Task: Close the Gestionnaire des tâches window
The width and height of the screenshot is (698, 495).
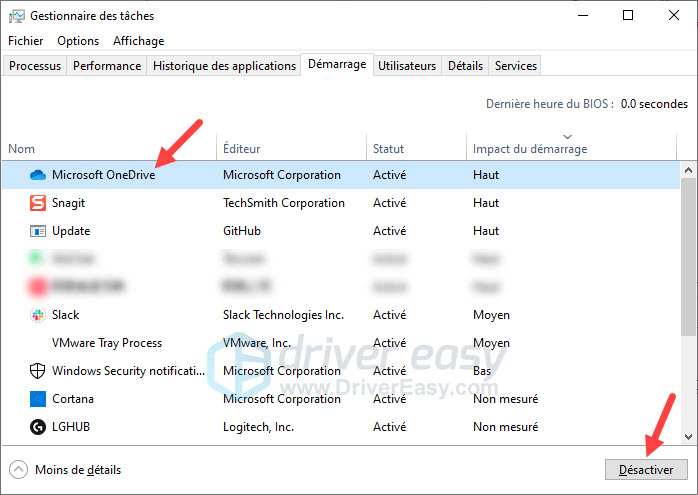Action: click(674, 16)
